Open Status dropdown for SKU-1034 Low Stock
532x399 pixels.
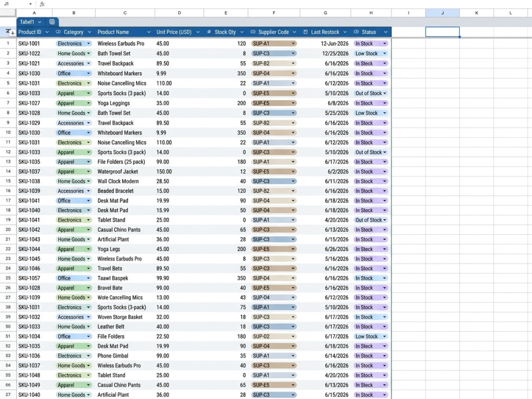[385, 337]
